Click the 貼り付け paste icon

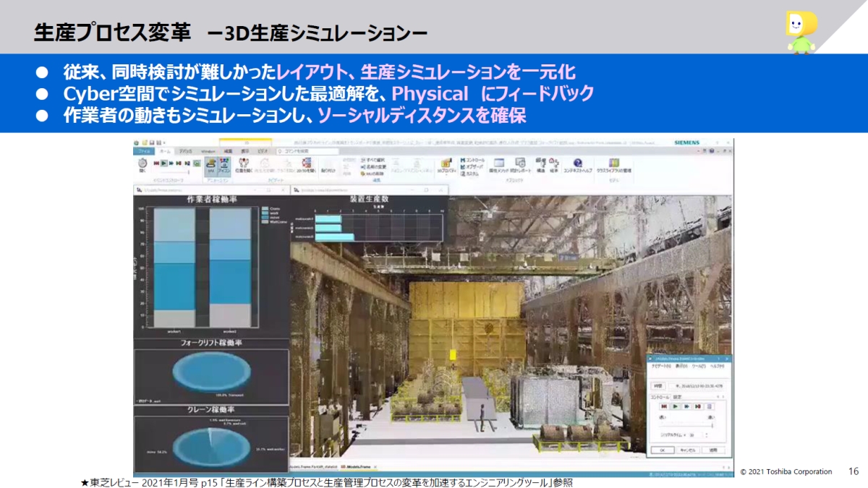click(x=328, y=166)
